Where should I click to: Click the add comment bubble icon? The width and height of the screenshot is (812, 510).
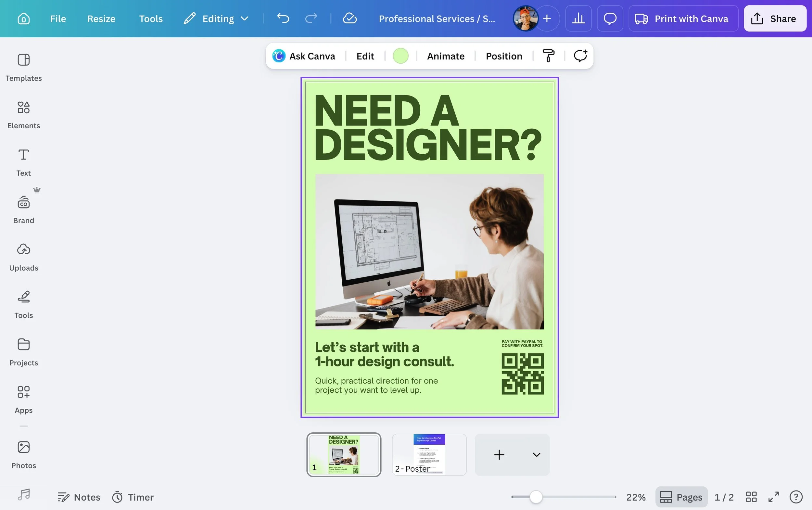pyautogui.click(x=580, y=56)
